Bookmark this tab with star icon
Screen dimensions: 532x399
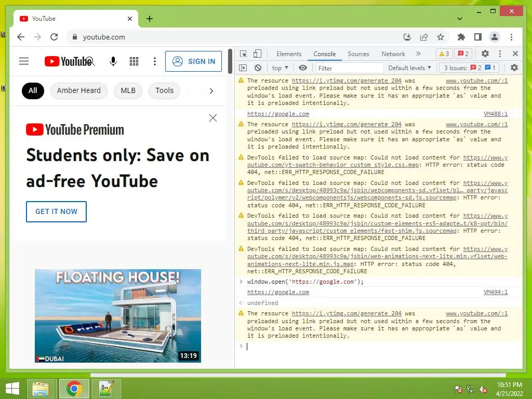click(441, 37)
